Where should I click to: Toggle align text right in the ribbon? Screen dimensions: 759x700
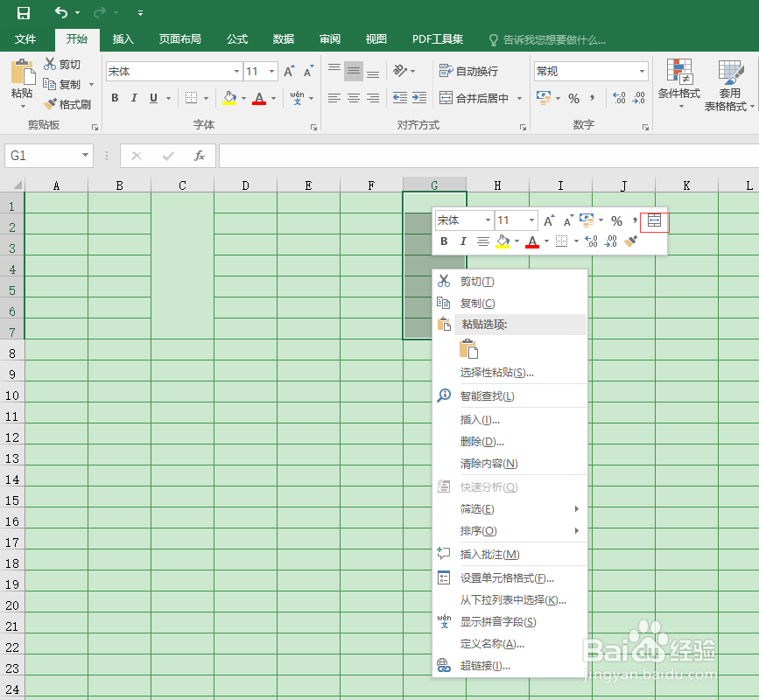pyautogui.click(x=373, y=98)
